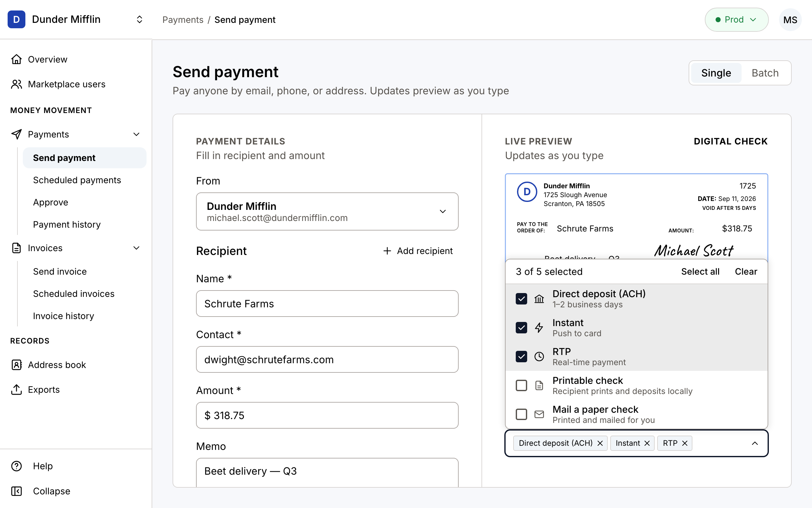Click the '3 of 5 selected' text
The image size is (812, 508).
pyautogui.click(x=549, y=271)
